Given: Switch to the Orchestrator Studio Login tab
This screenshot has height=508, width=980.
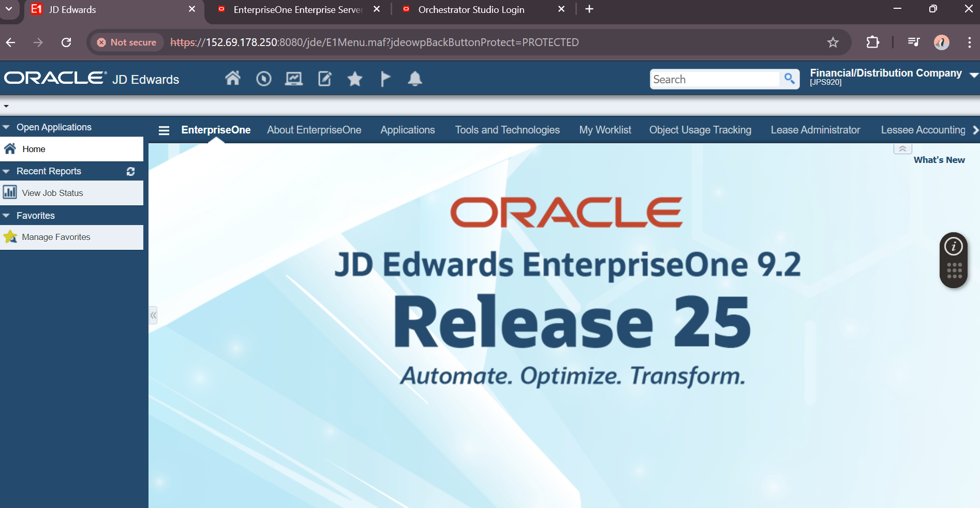Looking at the screenshot, I should click(x=471, y=9).
